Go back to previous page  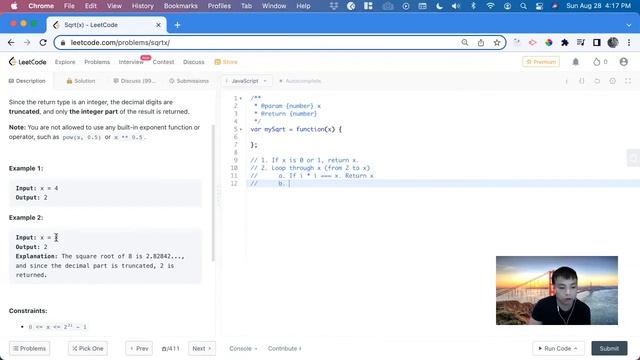pos(11,42)
